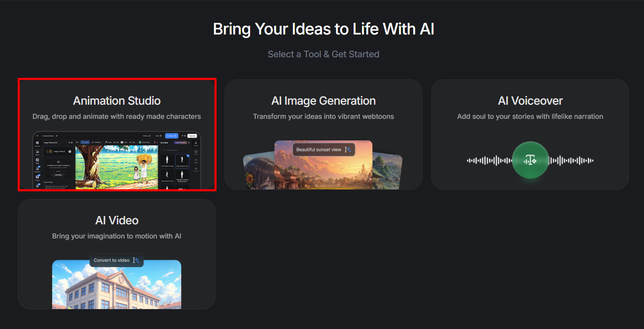Viewport: 644px width, 329px height.
Task: Click the left audio waveform graphic
Action: click(x=489, y=160)
